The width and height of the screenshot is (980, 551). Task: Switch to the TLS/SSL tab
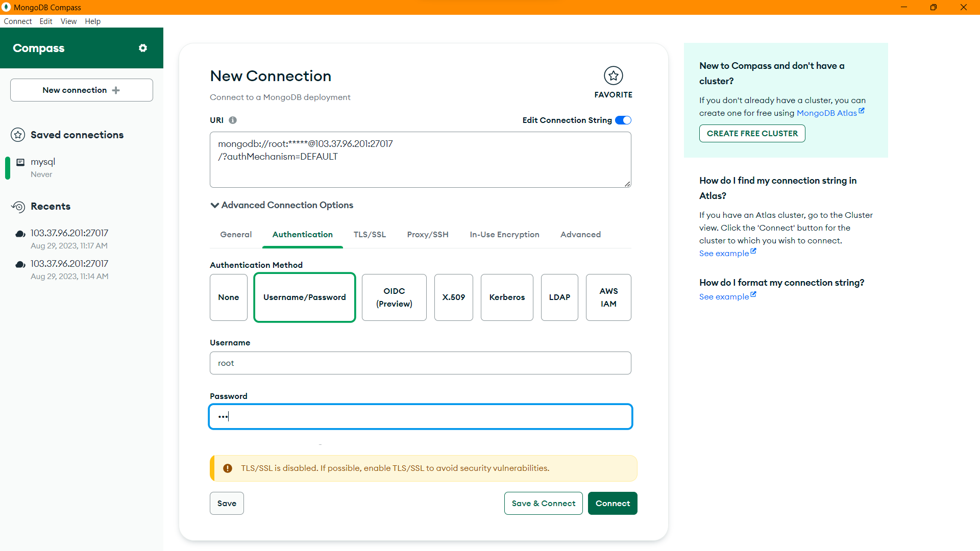point(370,235)
